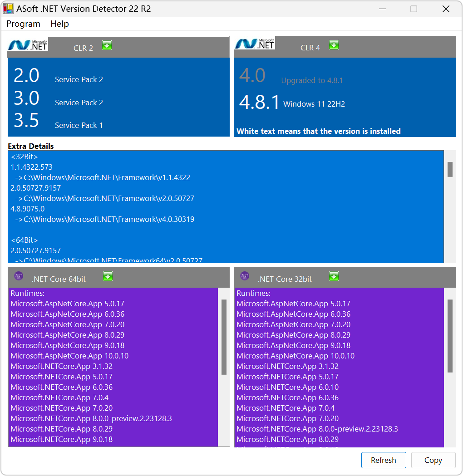Click the ASoft app icon in title bar
Viewport: 463px width, 476px height.
point(8,9)
